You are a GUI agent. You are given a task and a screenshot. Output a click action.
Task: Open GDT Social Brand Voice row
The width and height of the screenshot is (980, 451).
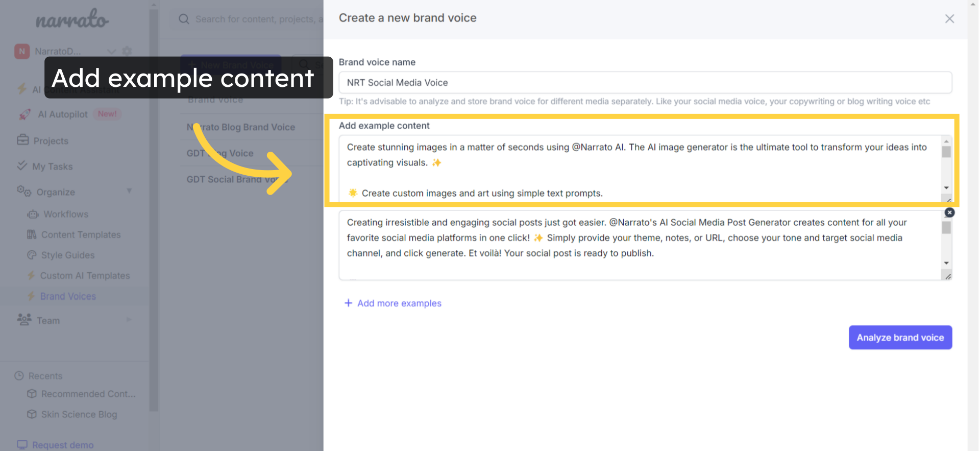click(x=238, y=179)
